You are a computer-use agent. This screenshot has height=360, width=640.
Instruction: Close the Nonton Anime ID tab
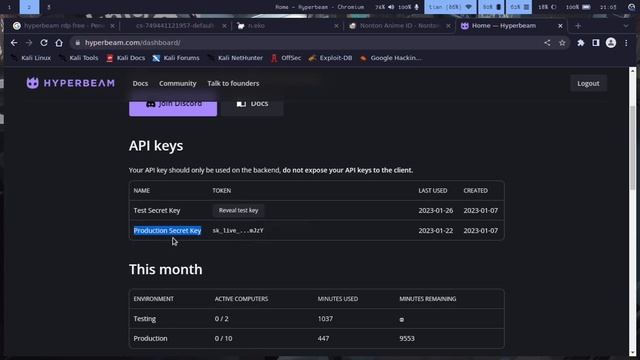click(448, 26)
